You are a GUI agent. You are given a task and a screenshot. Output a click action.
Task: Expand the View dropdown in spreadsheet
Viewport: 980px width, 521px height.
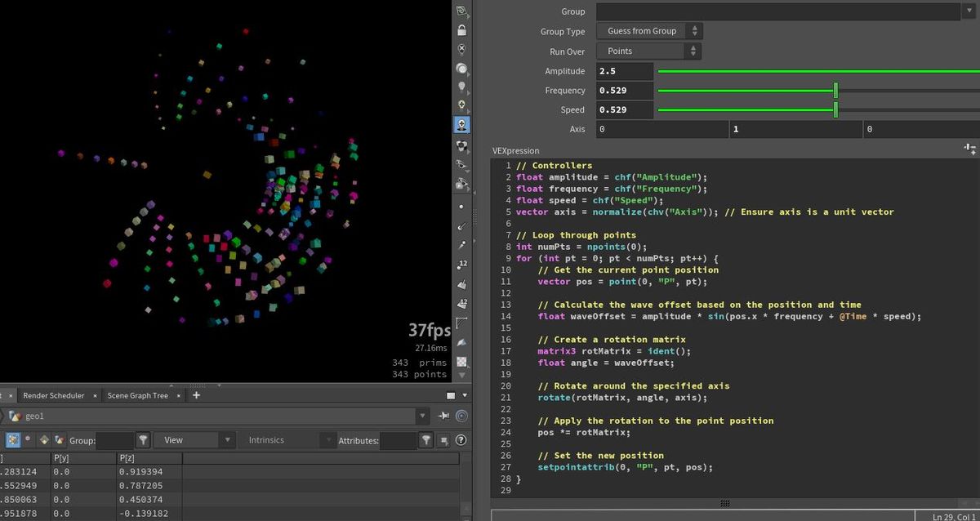194,440
